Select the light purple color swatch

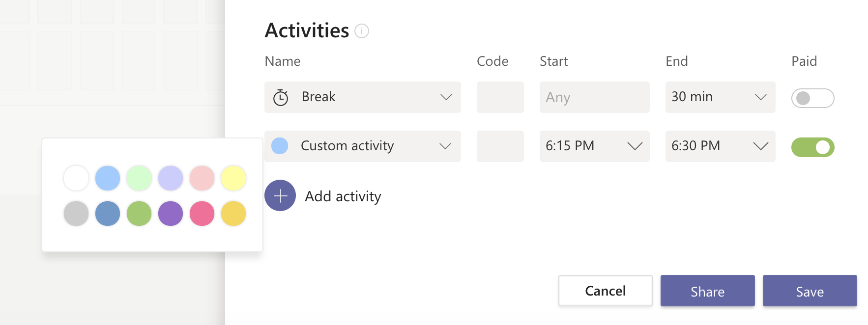[x=171, y=178]
